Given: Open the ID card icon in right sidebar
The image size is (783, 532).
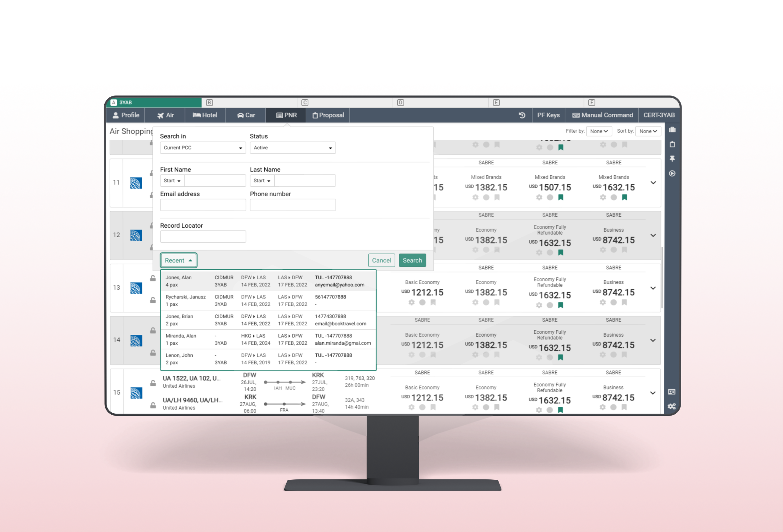Looking at the screenshot, I should pyautogui.click(x=672, y=392).
